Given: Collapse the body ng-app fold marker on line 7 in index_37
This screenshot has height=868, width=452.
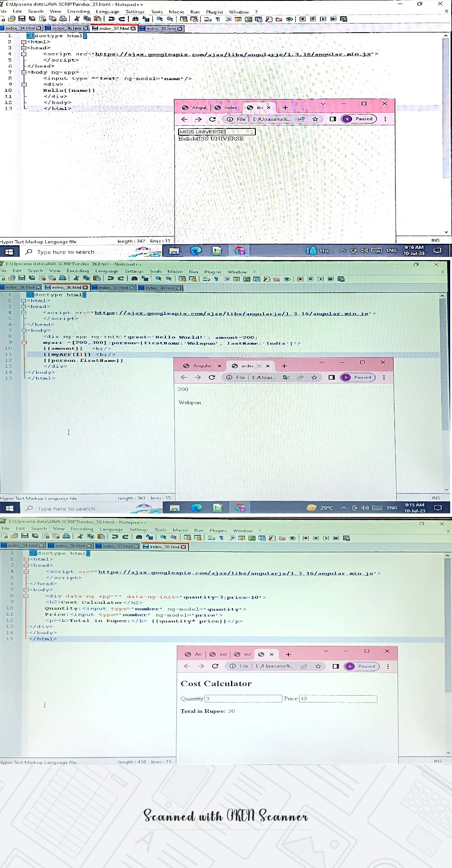Looking at the screenshot, I should (x=24, y=72).
